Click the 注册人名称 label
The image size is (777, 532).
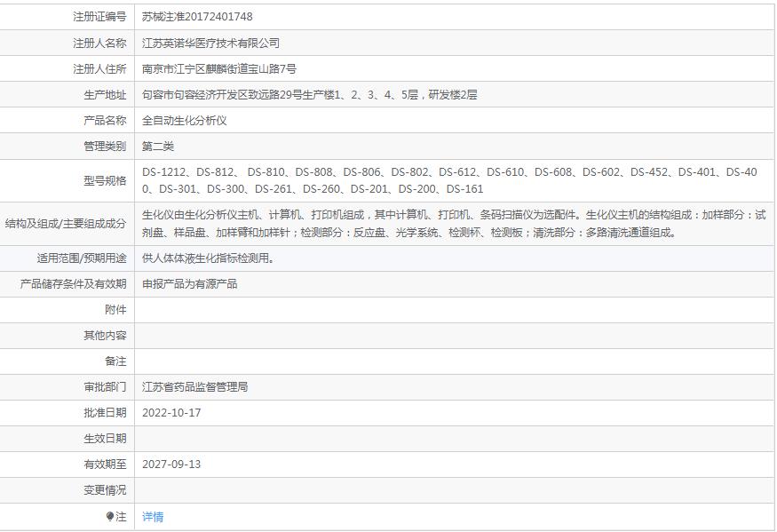[99, 44]
